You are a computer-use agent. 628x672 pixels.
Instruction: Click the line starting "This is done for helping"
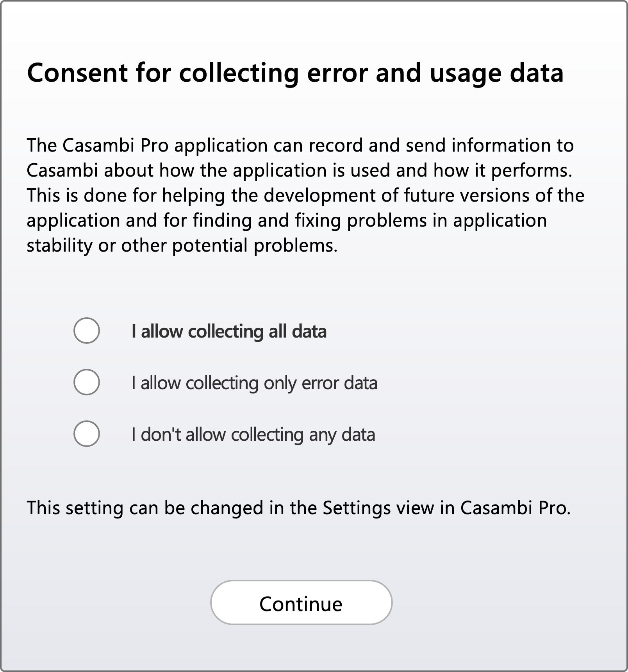tap(305, 195)
